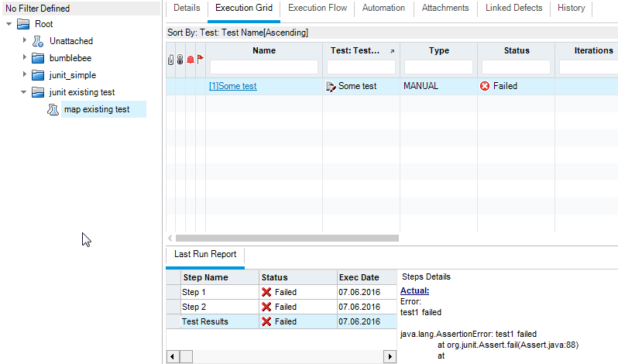This screenshot has width=618, height=364.
Task: Click the Unattached test set icon
Action: [x=38, y=41]
